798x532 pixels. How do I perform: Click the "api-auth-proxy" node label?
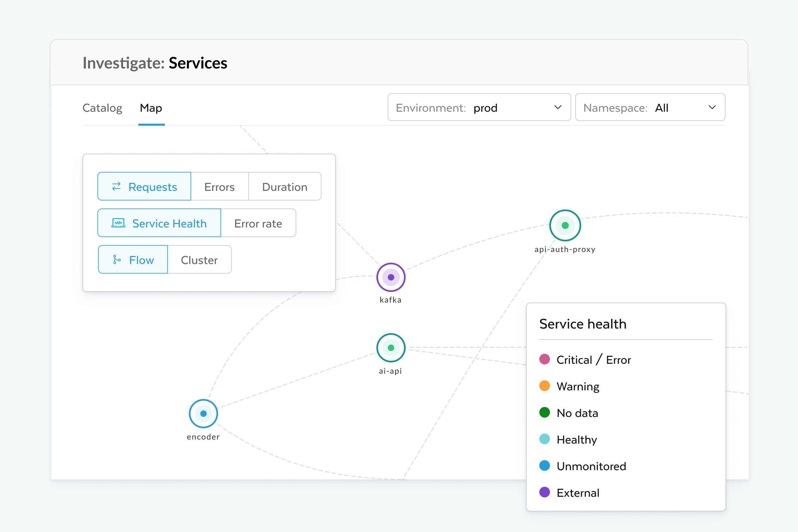coord(565,249)
